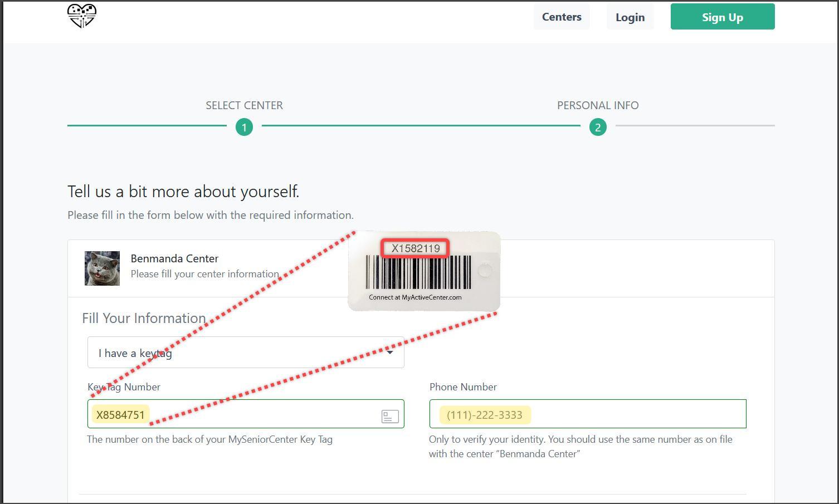Image resolution: width=839 pixels, height=504 pixels.
Task: Click the step 1 circle indicator
Action: [244, 128]
